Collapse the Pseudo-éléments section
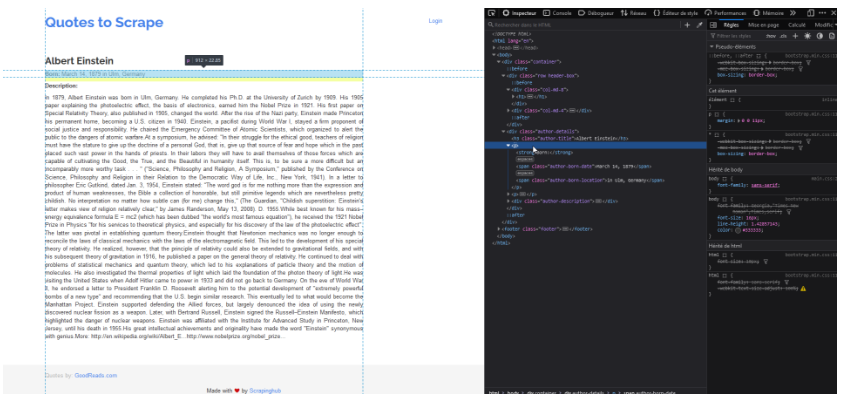 pos(711,47)
